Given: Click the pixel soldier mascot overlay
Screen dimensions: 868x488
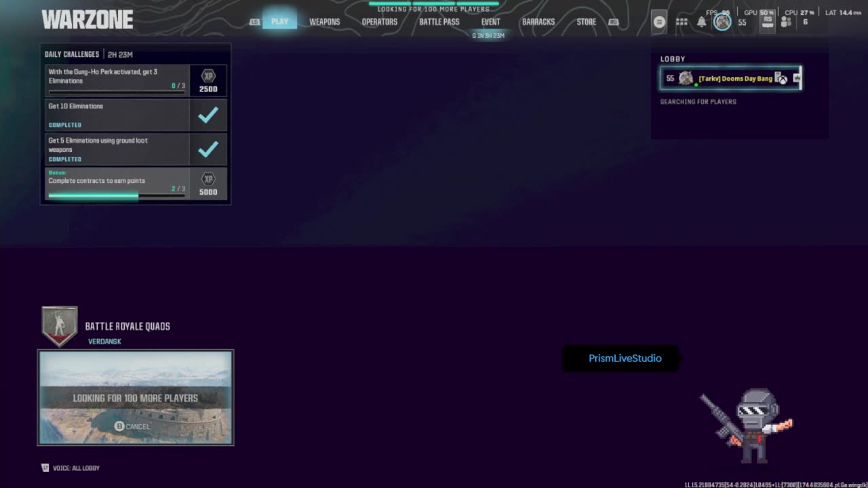Looking at the screenshot, I should click(x=746, y=426).
